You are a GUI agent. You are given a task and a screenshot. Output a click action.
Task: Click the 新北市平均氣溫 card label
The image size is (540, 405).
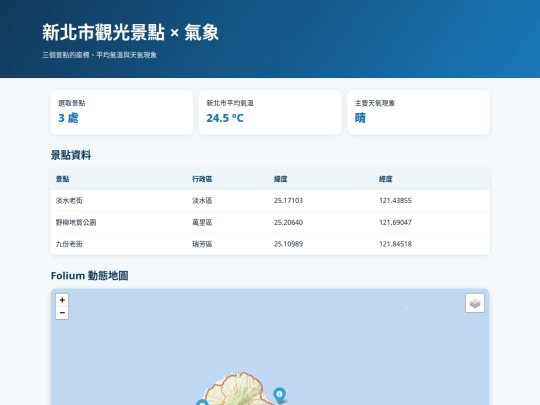pos(230,103)
